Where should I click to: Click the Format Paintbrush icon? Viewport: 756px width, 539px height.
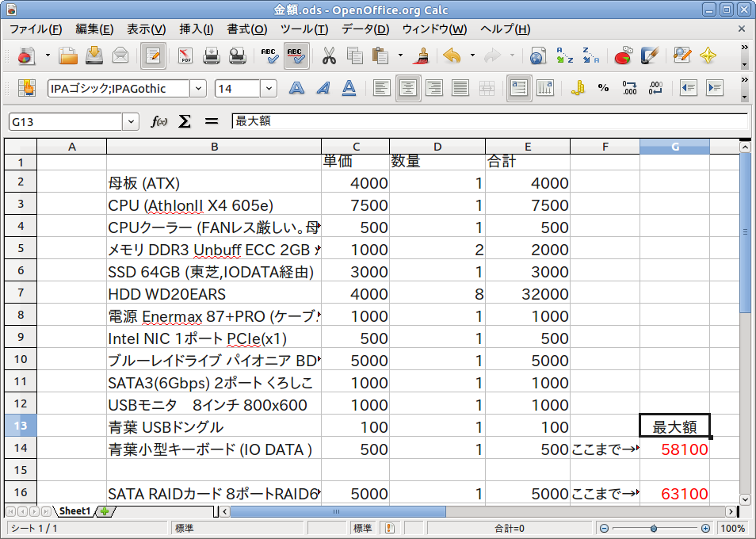tap(422, 56)
